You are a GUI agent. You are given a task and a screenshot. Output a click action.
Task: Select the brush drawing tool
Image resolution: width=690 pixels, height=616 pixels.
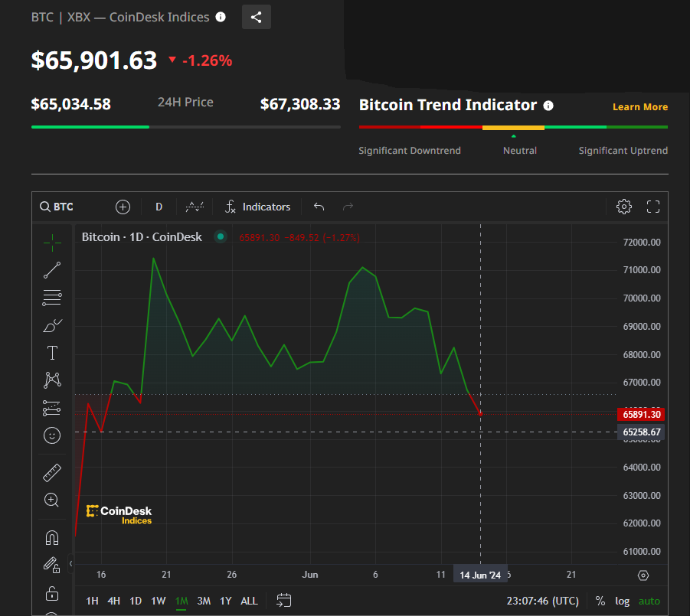52,325
